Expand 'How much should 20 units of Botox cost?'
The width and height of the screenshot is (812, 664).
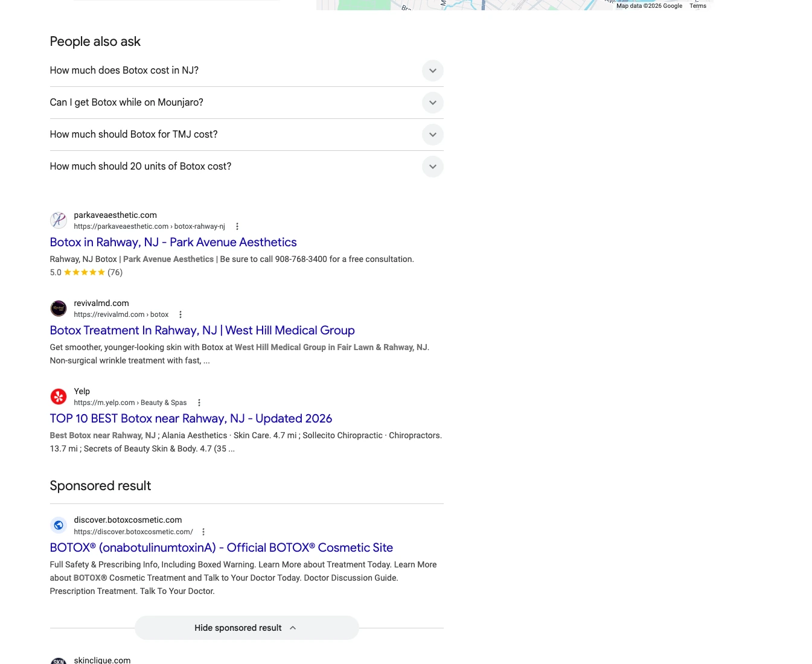pyautogui.click(x=246, y=167)
